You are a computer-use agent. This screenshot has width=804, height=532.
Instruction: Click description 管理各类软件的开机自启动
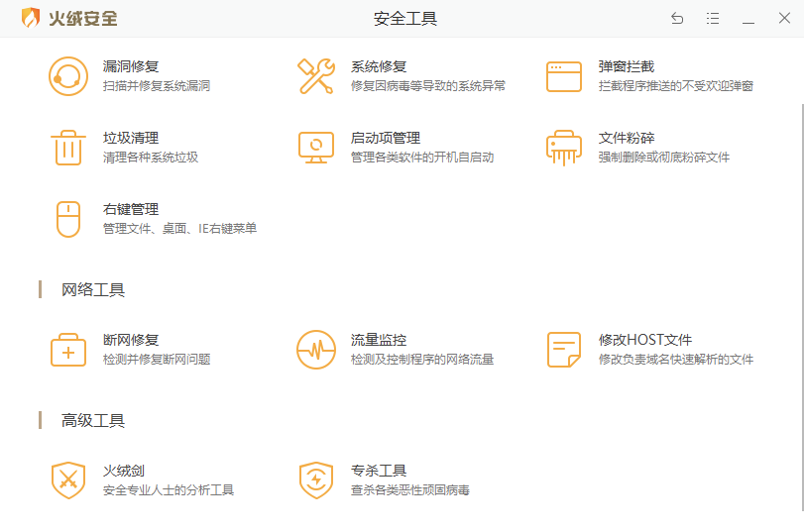(x=422, y=157)
